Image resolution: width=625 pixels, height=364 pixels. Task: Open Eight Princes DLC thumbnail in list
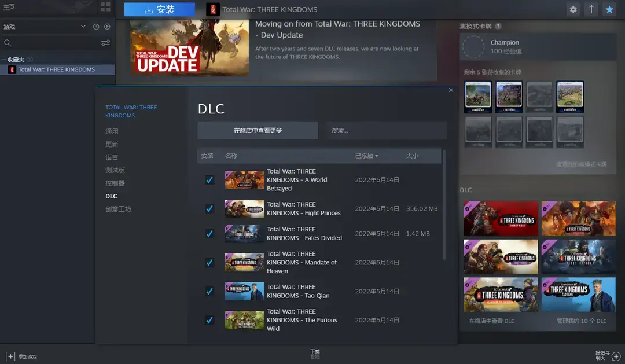point(244,209)
